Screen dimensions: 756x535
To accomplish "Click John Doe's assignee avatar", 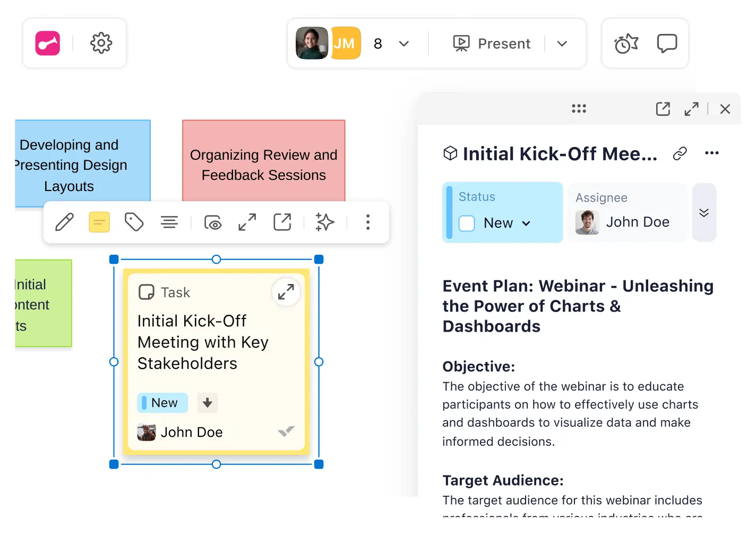I will (588, 222).
